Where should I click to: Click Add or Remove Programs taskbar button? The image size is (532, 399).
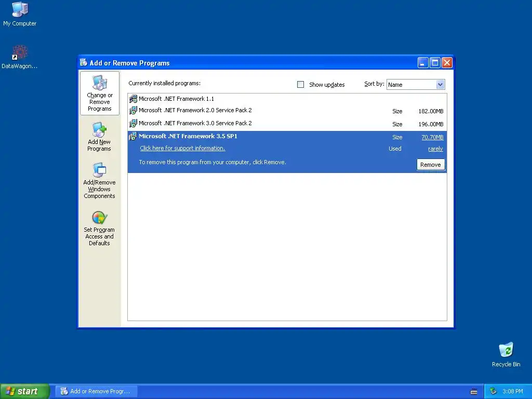97,391
